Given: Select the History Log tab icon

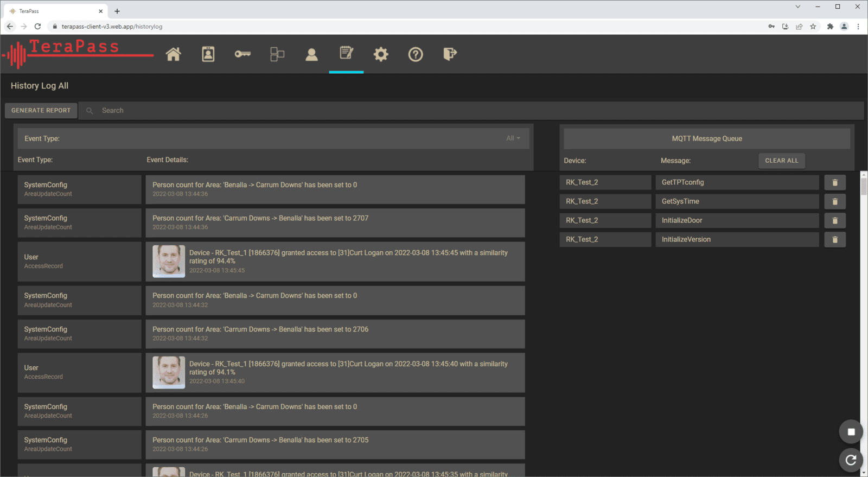Looking at the screenshot, I should 346,54.
